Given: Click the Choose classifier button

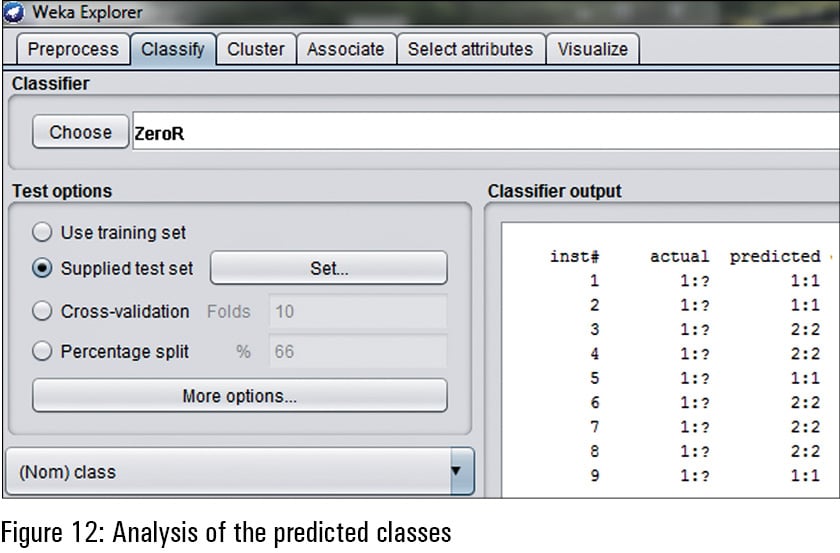Looking at the screenshot, I should click(80, 132).
